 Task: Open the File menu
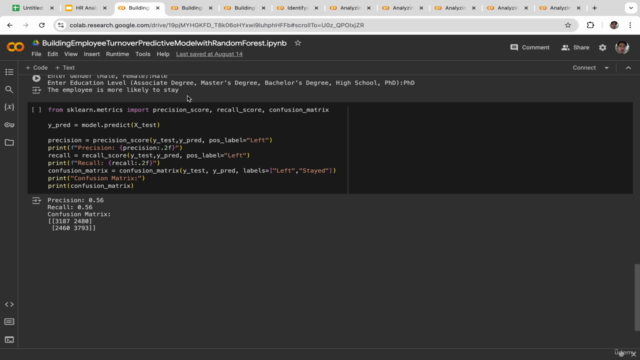pos(36,54)
